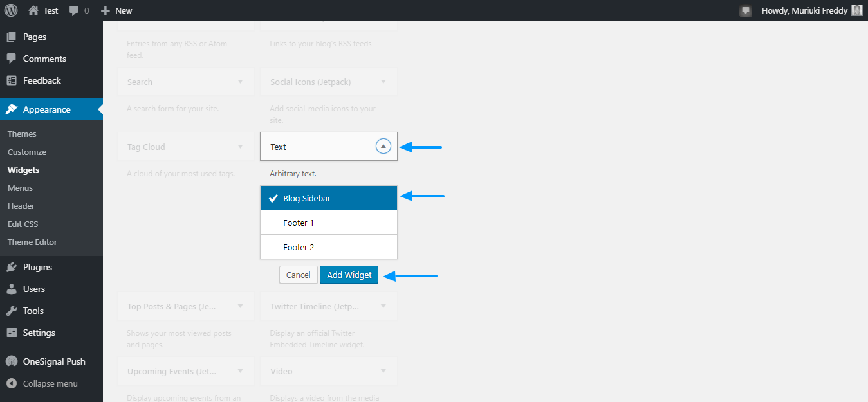Viewport: 868px width, 402px height.
Task: Click the Text widget title
Action: pyautogui.click(x=278, y=147)
